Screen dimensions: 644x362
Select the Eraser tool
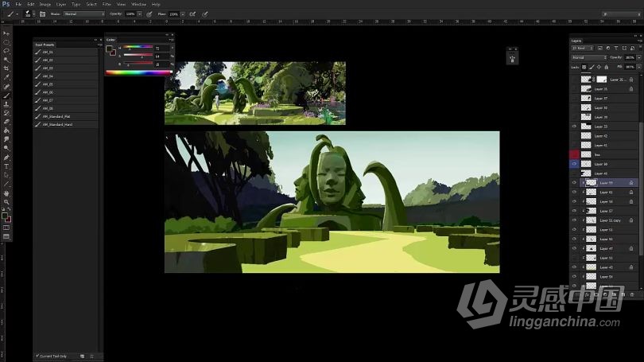(6, 122)
